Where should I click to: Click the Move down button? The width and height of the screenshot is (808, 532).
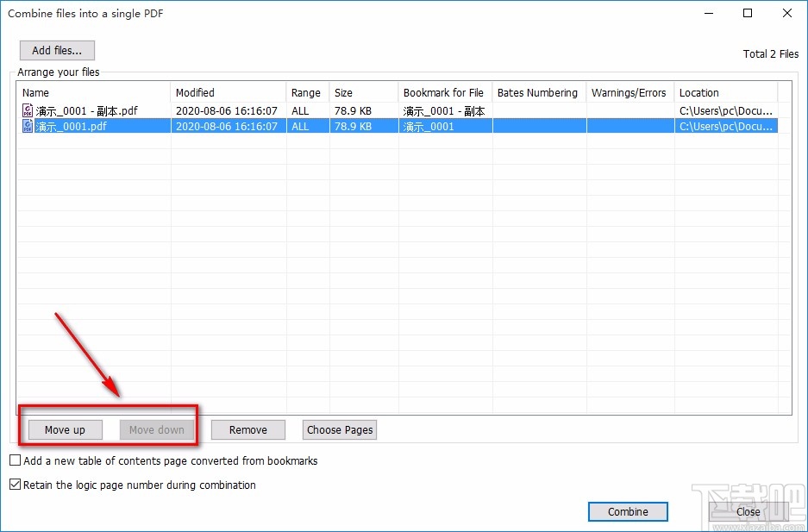(157, 429)
